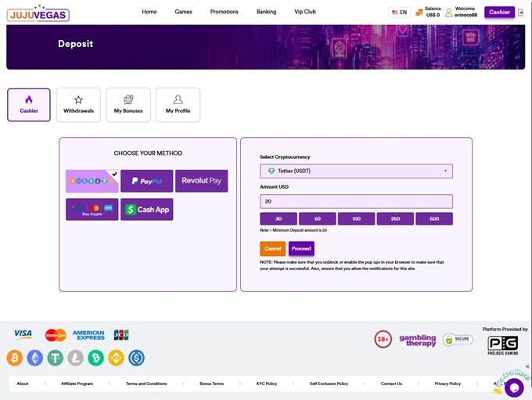Click the Cashier button in header

[499, 13]
